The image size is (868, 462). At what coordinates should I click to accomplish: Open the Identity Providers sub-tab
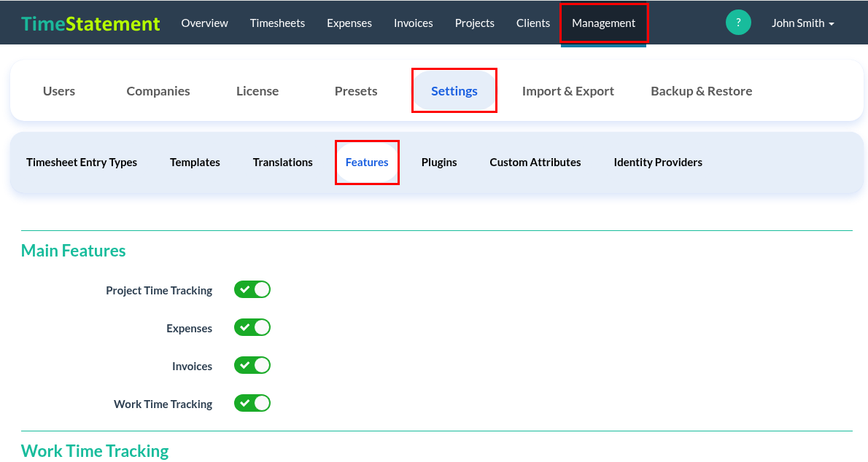click(x=658, y=162)
